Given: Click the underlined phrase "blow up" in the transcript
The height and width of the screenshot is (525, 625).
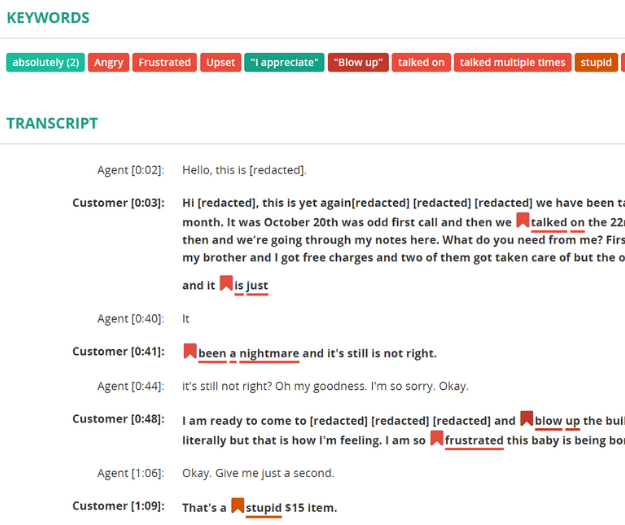Looking at the screenshot, I should tap(557, 421).
